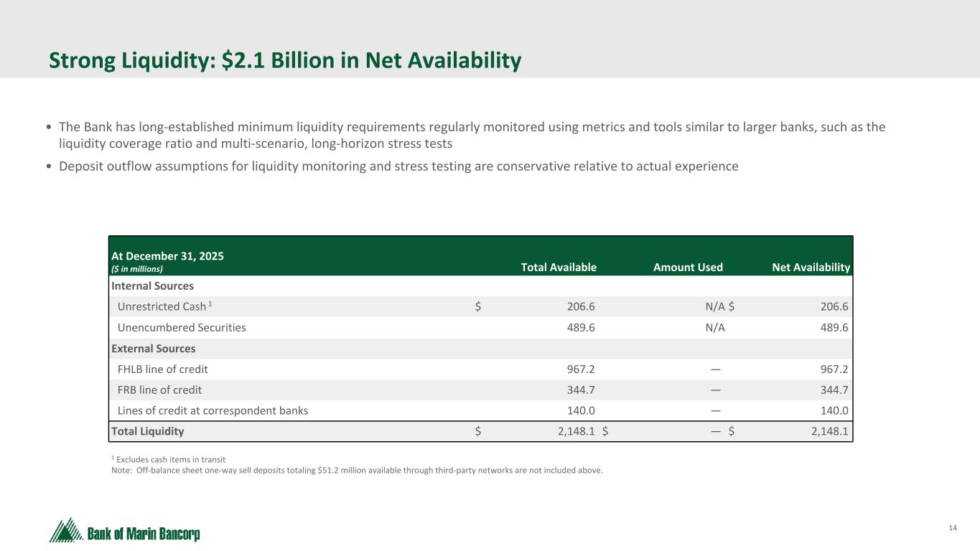Screen dimensions: 980x551
Task: Select the Unrestricted Cash row label
Action: (162, 307)
